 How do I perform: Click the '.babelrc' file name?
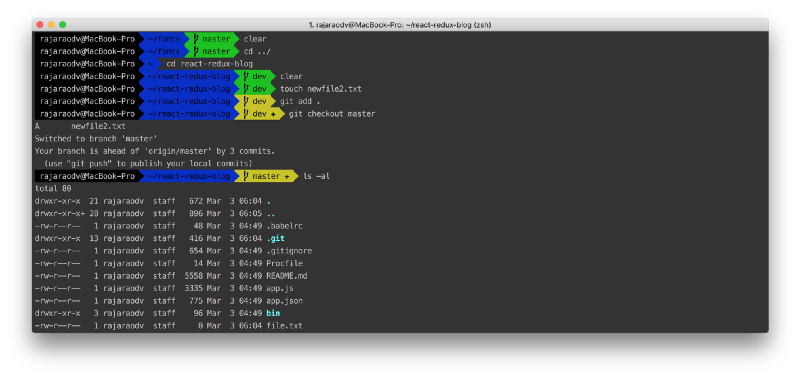285,226
